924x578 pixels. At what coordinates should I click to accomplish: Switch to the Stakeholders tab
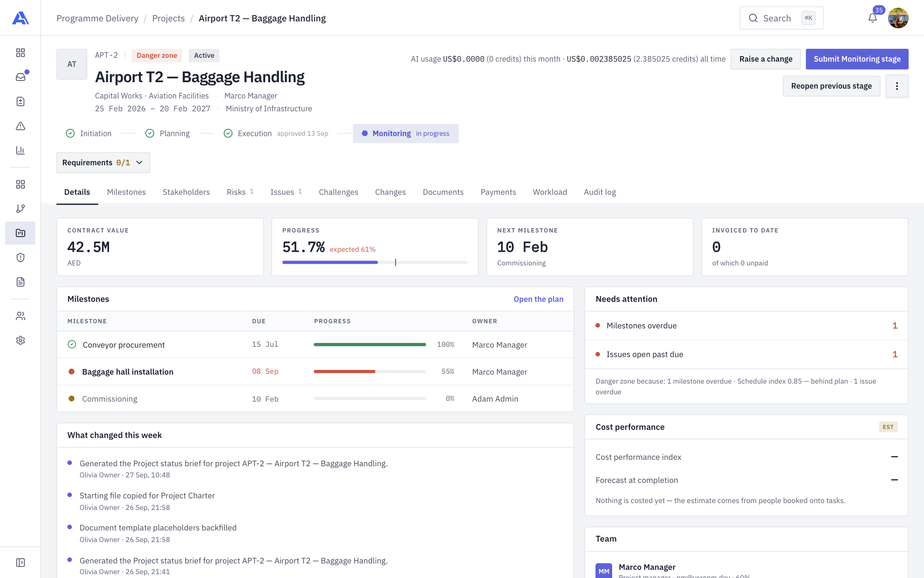pos(186,192)
